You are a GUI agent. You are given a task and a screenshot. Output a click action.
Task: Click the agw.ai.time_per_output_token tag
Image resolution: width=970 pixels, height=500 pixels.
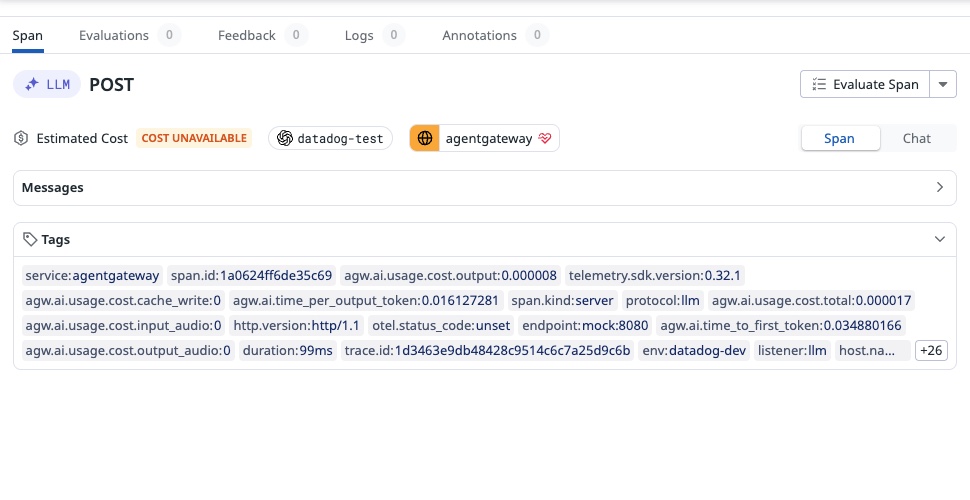[366, 301]
